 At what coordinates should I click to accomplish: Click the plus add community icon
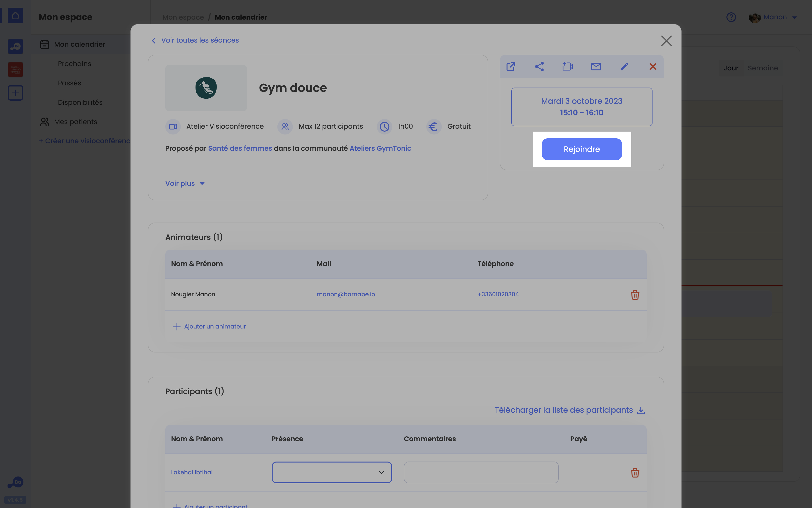[x=15, y=93]
